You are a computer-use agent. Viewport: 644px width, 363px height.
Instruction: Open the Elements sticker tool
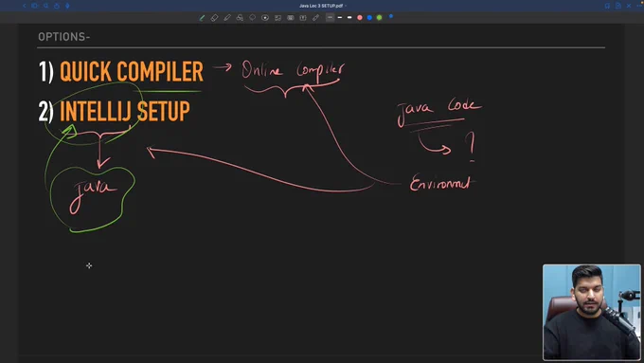click(x=265, y=18)
